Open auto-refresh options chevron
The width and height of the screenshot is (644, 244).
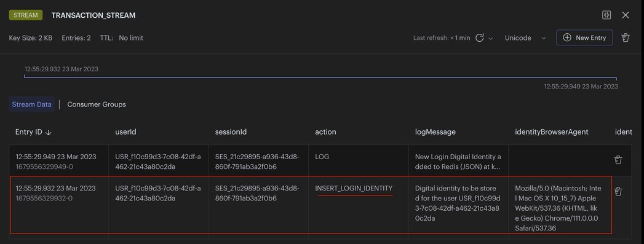(490, 38)
